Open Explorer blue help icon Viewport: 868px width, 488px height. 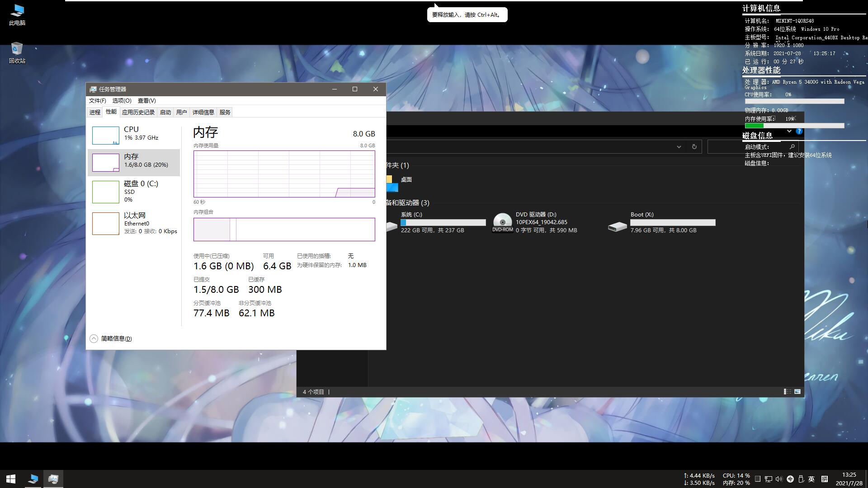[x=799, y=131]
